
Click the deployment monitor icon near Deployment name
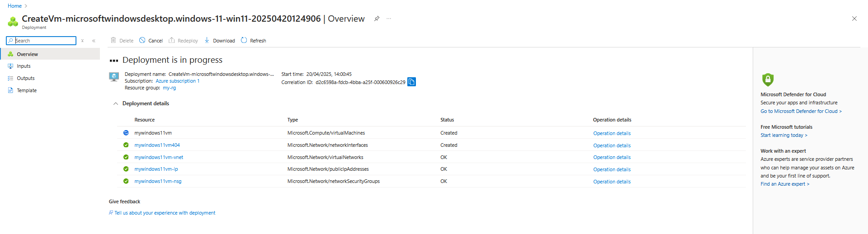coord(114,77)
